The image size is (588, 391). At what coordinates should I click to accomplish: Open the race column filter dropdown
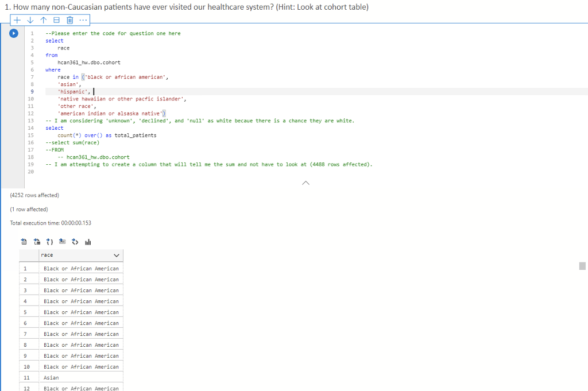coord(115,255)
